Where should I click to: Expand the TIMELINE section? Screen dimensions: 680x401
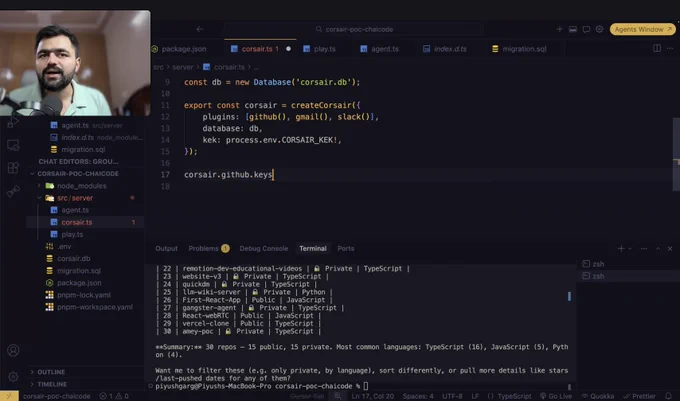(86, 384)
